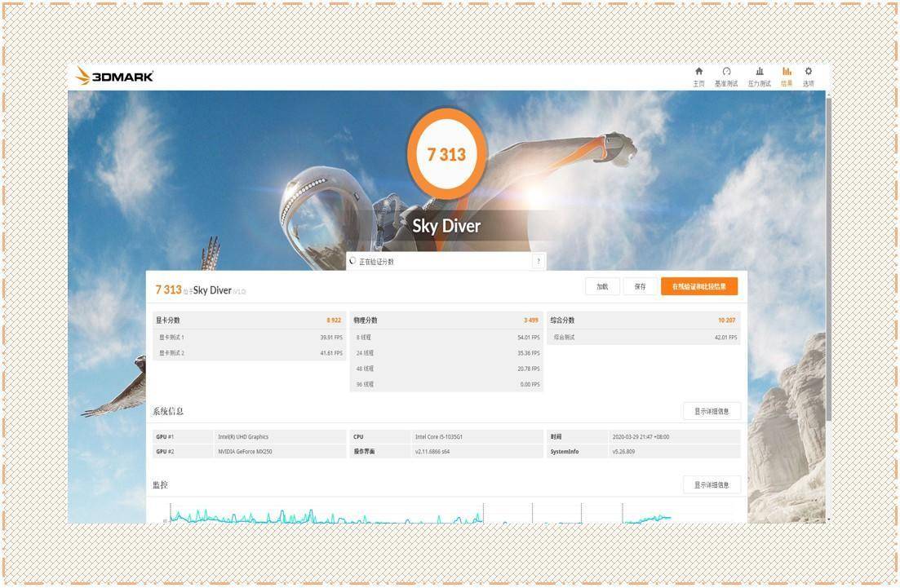Image resolution: width=900 pixels, height=588 pixels.
Task: Click the 加载 load button
Action: [x=602, y=286]
